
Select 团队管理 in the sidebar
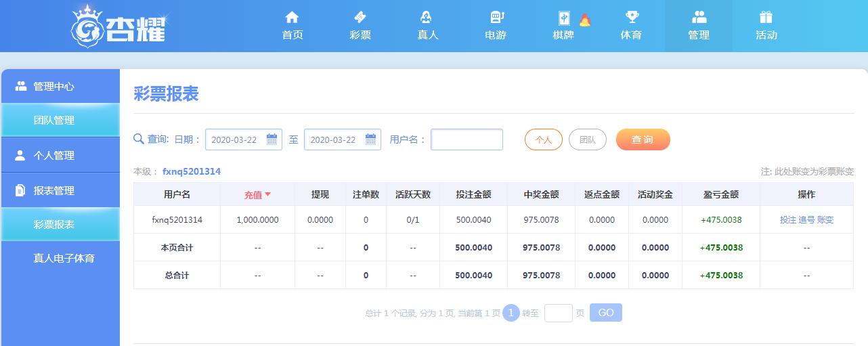[x=60, y=121]
